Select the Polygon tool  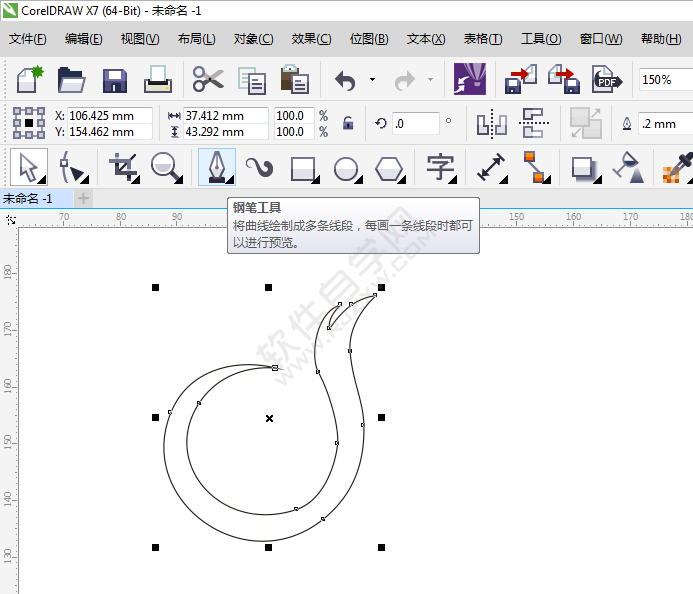(389, 167)
